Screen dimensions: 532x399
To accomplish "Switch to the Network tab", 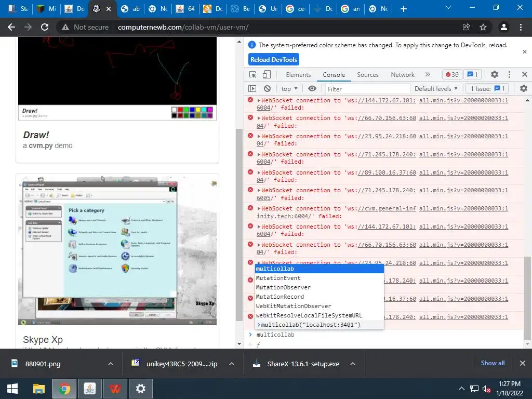I will click(403, 75).
